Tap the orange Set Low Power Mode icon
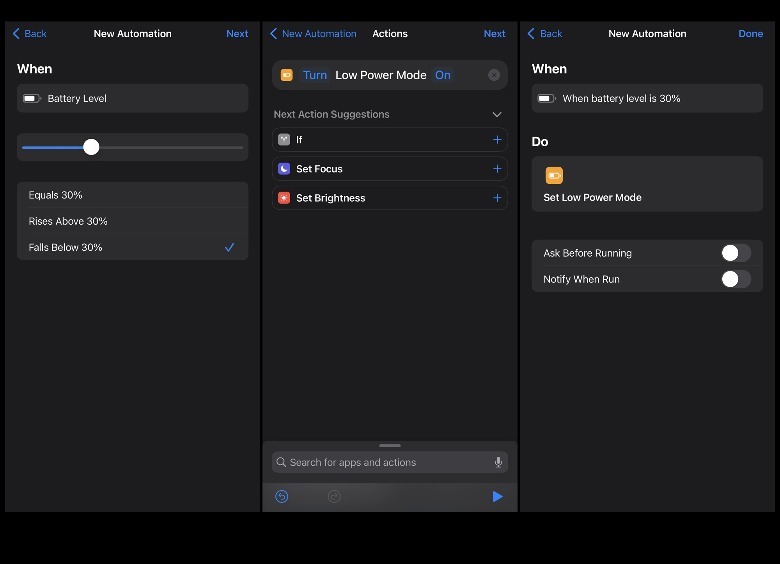Viewport: 780px width, 564px height. 554,176
